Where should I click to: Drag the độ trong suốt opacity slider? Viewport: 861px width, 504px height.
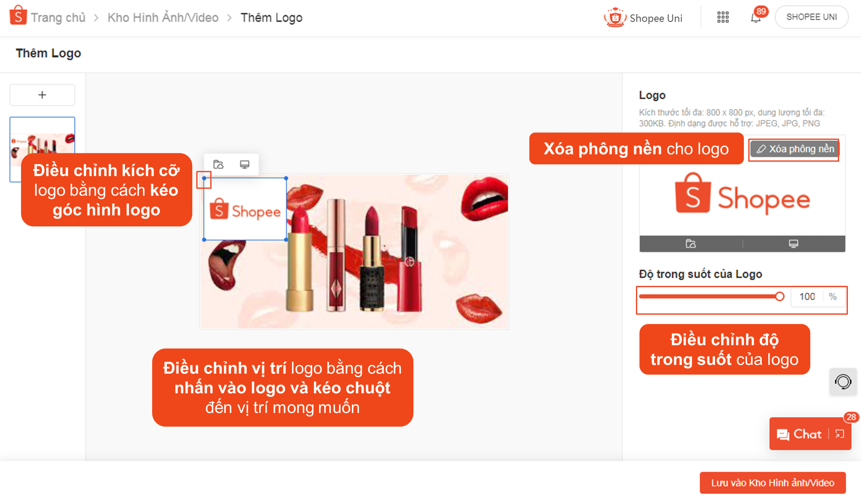779,296
